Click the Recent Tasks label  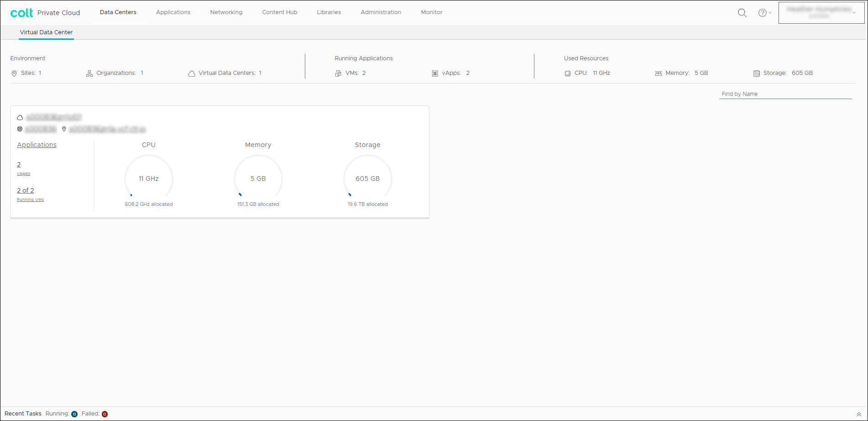tap(23, 414)
